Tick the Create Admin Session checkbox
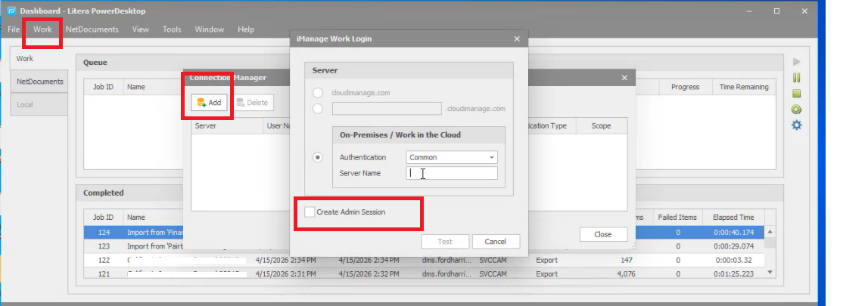The image size is (868, 306). [310, 212]
